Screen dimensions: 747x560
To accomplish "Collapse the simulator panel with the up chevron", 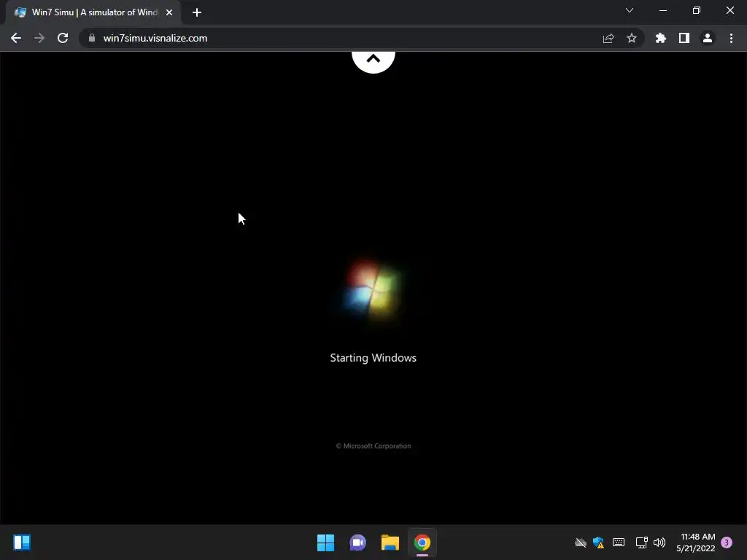I will (373, 60).
